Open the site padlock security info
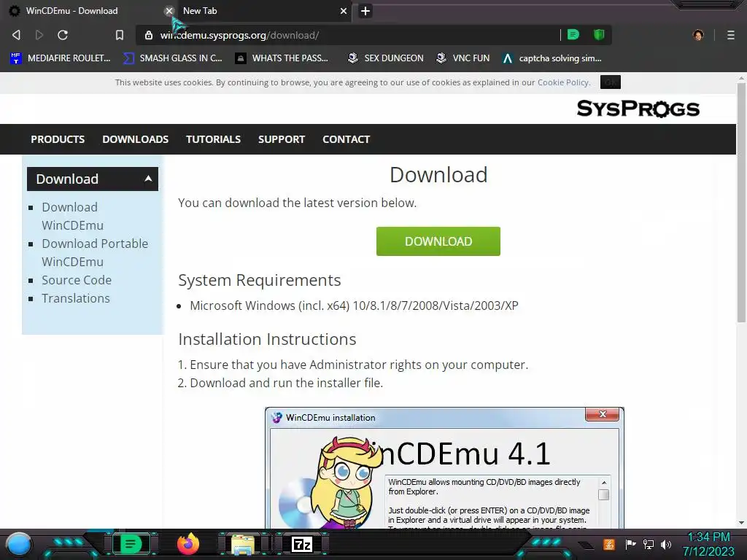747x560 pixels. pyautogui.click(x=149, y=35)
